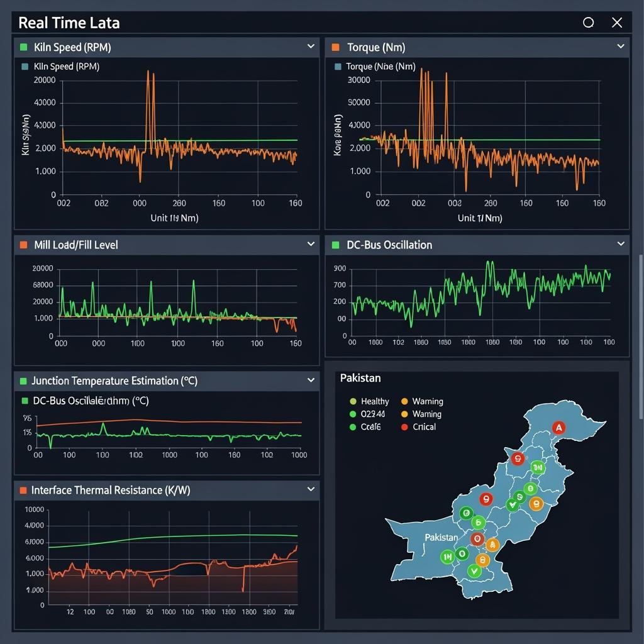
Task: Collapse the Kiln Speed (RPM) panel chevron
Action: coord(310,47)
